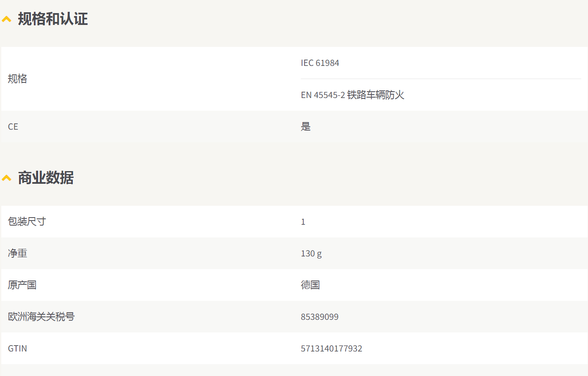This screenshot has width=588, height=376.
Task: Click the 规格 row label
Action: (x=17, y=79)
